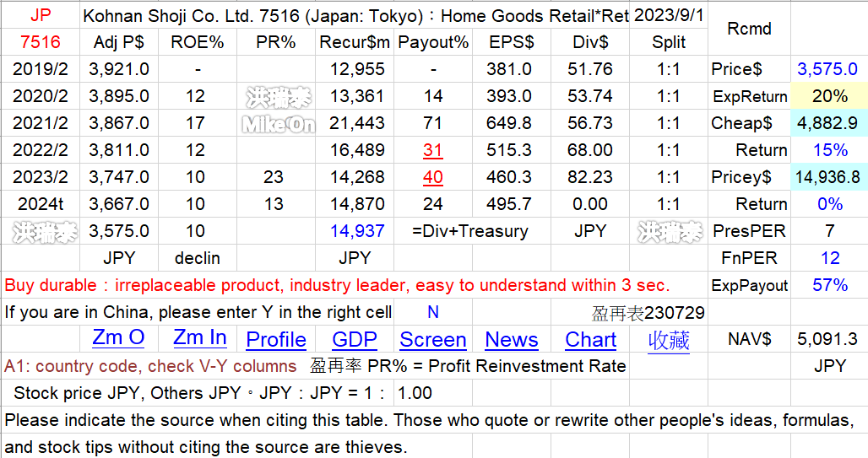Select the declin cell

(x=197, y=258)
